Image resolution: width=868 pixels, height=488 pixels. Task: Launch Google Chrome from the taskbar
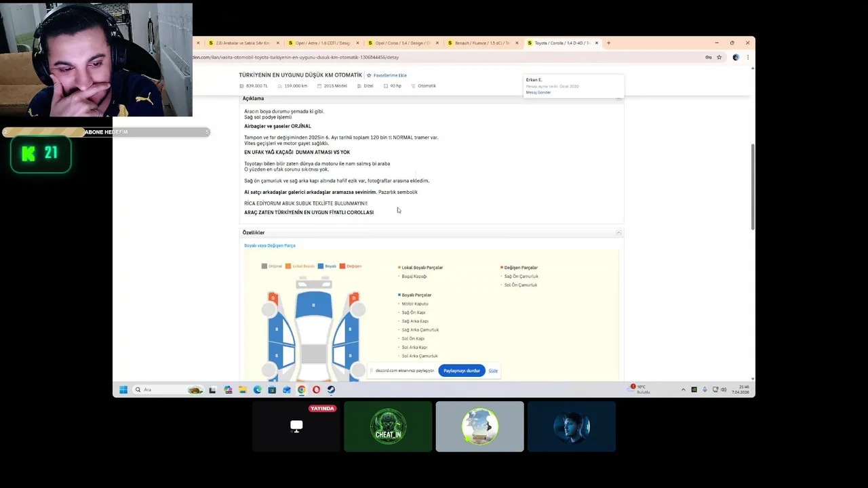click(301, 390)
